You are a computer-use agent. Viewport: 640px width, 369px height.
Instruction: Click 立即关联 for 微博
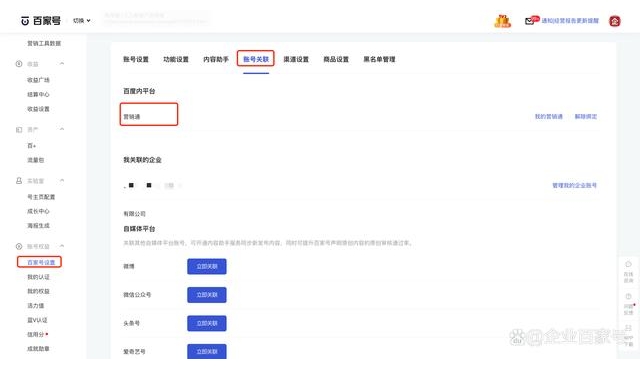[x=207, y=266]
